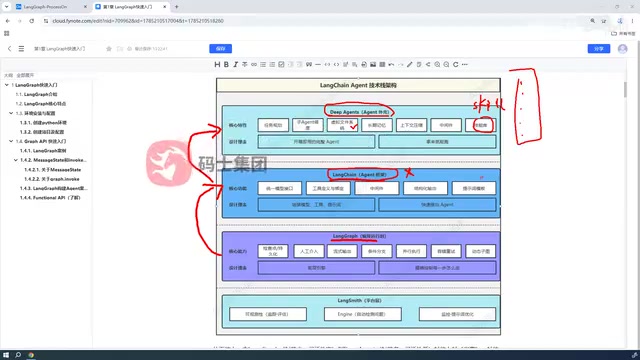Collapse '1.4 Graph API' outline section
The image size is (640, 360).
(x=11, y=141)
